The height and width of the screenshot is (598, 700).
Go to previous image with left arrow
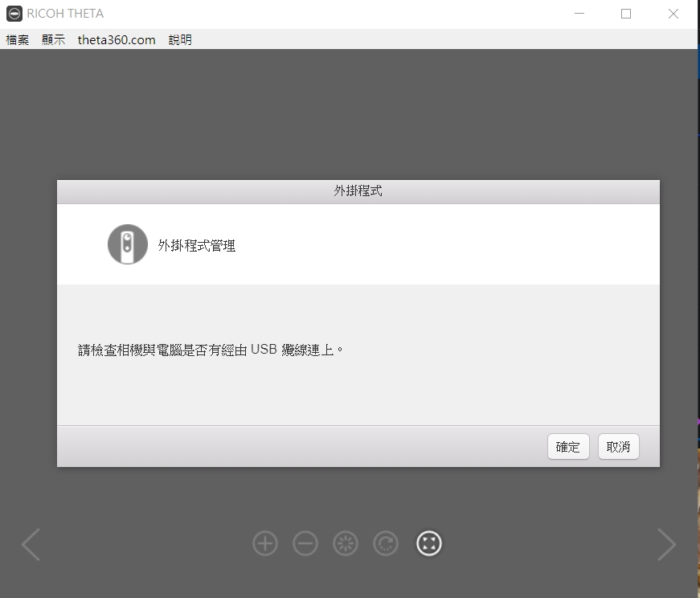[x=31, y=544]
